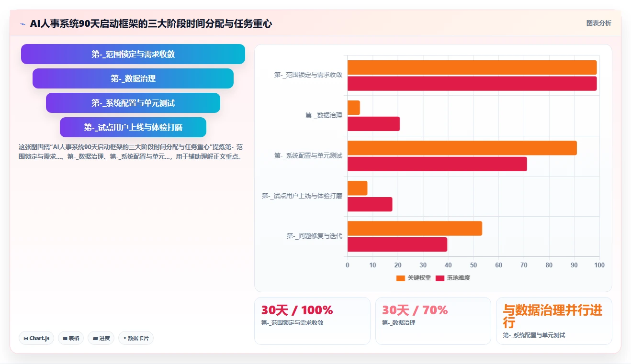Toggle the 关键权重 legend item

414,278
